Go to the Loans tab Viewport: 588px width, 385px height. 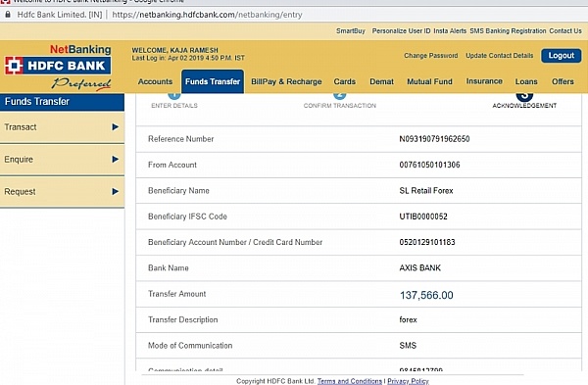[526, 81]
